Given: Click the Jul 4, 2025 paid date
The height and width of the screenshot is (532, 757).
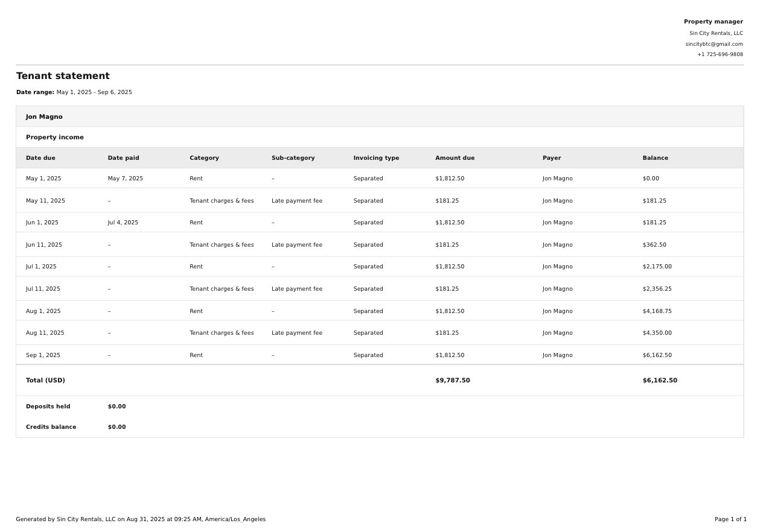Looking at the screenshot, I should click(123, 223).
